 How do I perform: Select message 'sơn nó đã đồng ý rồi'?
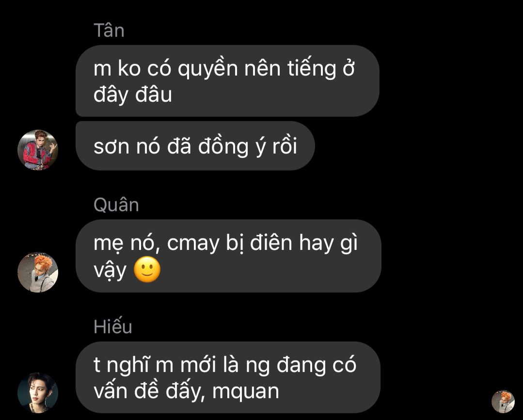coord(195,146)
